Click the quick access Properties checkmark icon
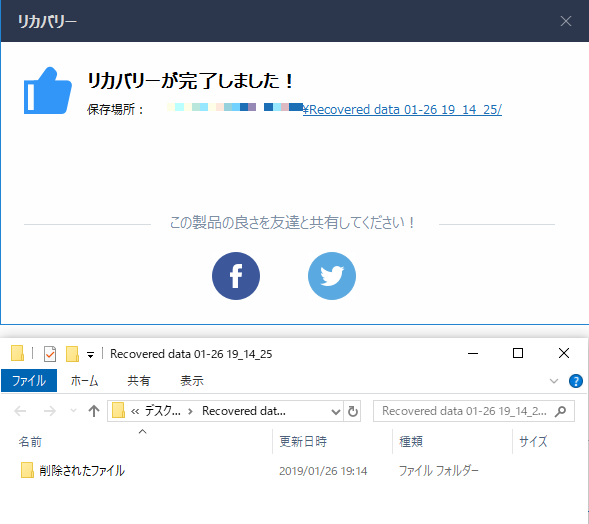589x524 pixels. pos(50,354)
